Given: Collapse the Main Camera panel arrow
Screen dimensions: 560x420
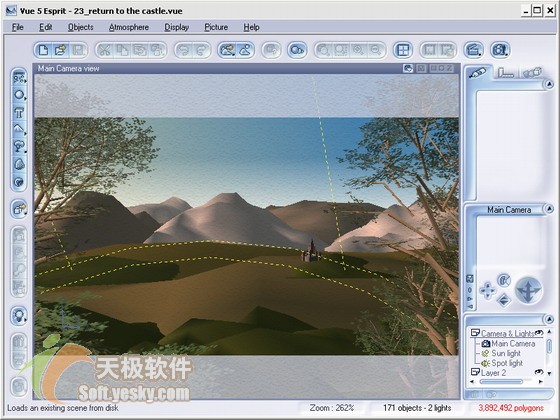Looking at the screenshot, I should (x=549, y=209).
